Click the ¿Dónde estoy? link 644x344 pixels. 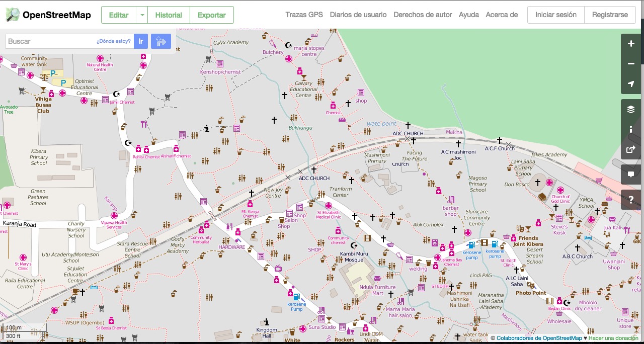point(114,41)
